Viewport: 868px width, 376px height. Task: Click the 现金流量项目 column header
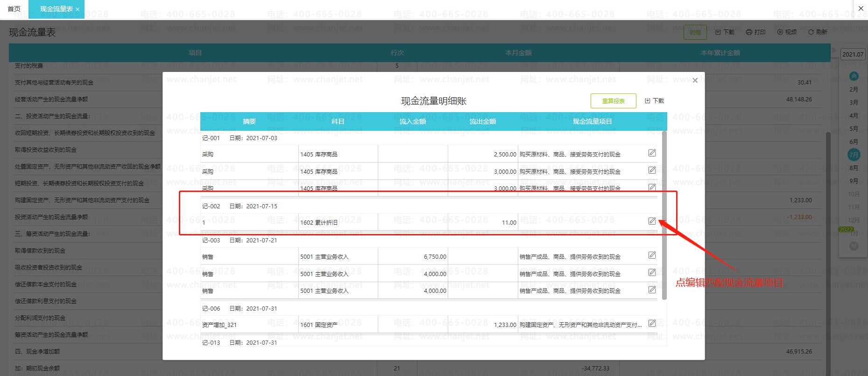[593, 121]
